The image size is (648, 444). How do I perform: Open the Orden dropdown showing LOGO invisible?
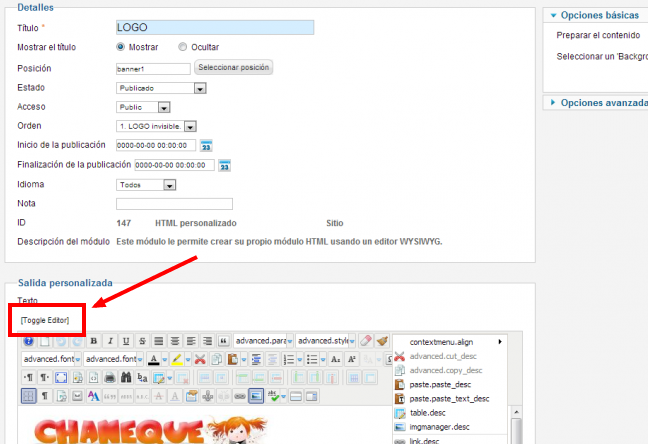pos(156,126)
